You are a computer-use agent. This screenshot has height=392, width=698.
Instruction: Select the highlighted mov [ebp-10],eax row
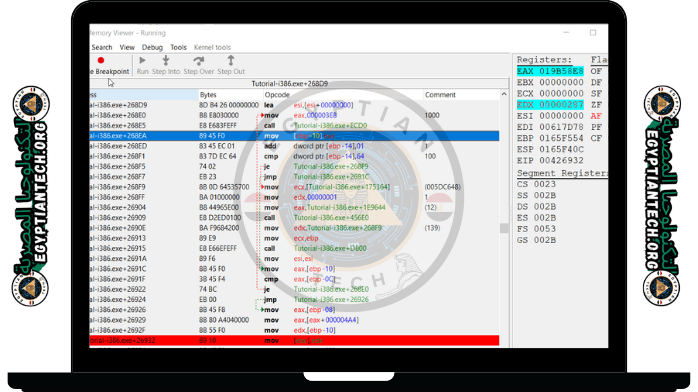tap(294, 136)
